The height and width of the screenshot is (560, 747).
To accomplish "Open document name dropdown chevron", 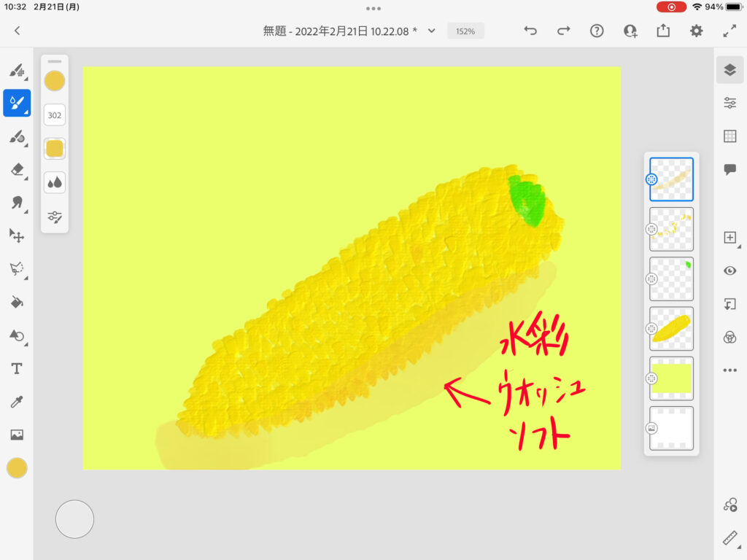I will pos(431,31).
